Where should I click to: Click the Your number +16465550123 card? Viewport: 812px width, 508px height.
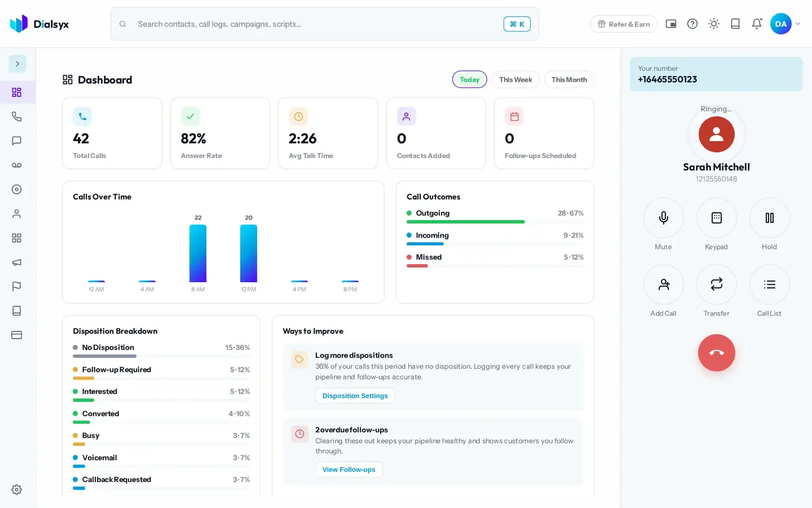[717, 74]
